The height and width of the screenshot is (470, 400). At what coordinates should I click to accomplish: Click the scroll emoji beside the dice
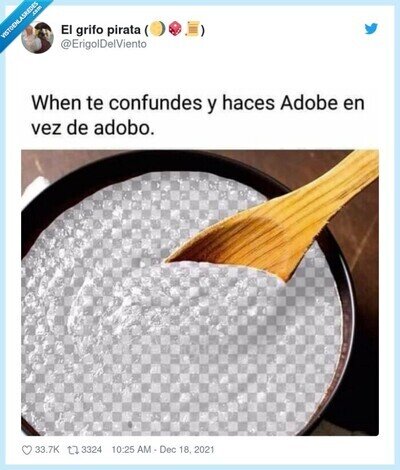(x=192, y=30)
